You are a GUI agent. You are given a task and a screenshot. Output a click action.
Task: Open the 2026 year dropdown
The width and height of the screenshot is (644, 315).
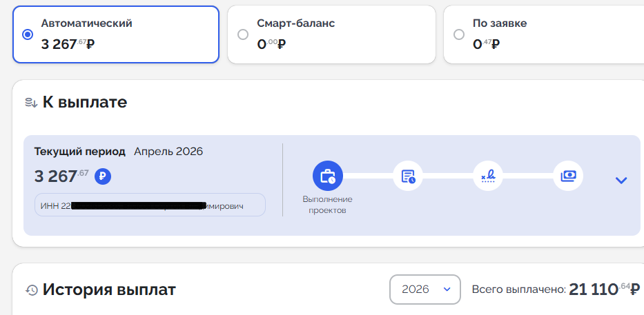425,289
